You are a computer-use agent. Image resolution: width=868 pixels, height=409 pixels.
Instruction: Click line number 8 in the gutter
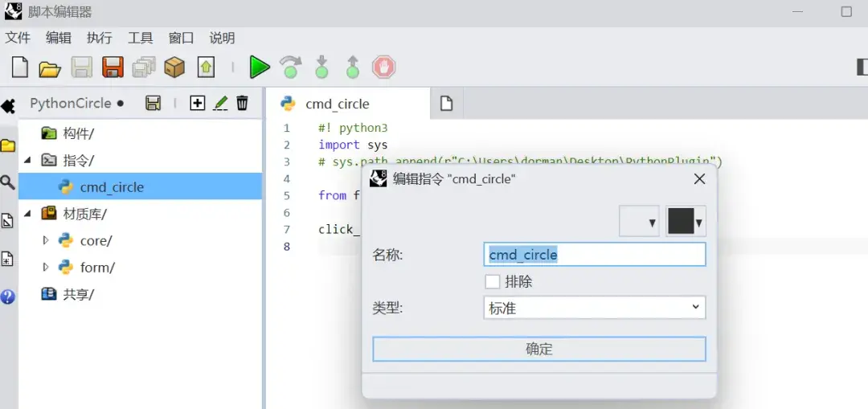(x=286, y=247)
